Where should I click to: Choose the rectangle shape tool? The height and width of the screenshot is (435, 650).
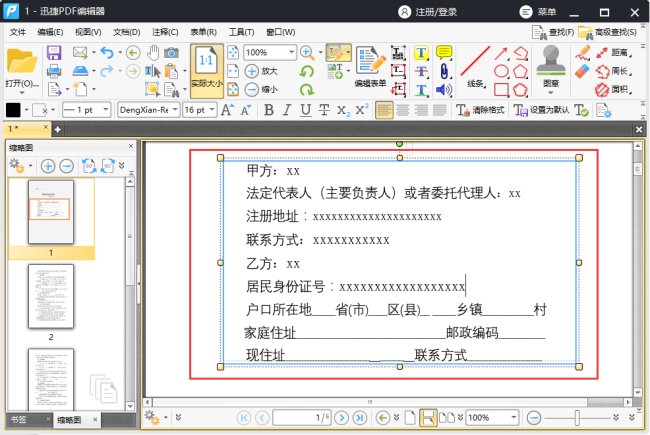click(502, 90)
